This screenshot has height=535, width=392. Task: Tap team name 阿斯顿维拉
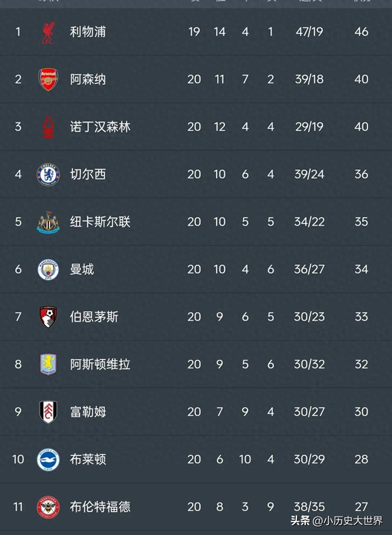click(100, 364)
